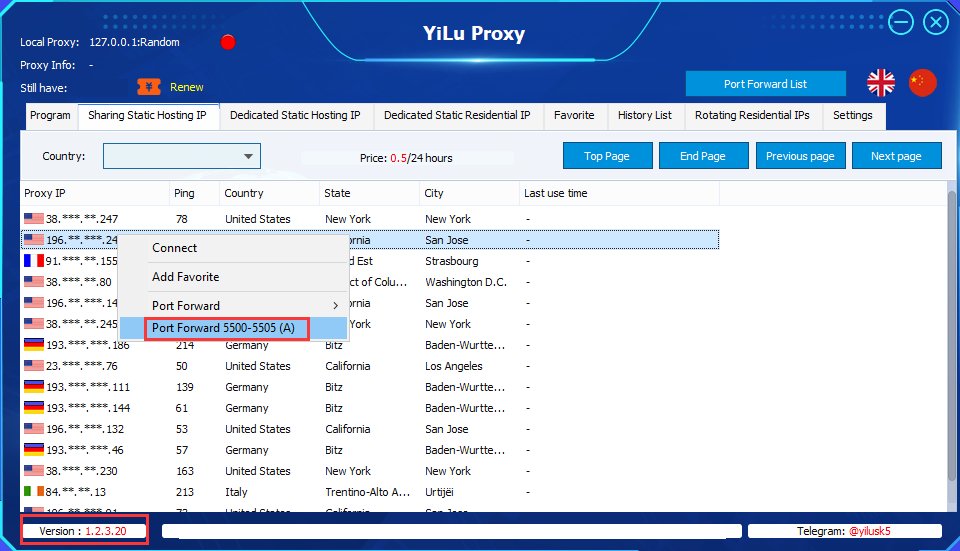The width and height of the screenshot is (960, 551).
Task: Open the History List tab
Action: [645, 116]
